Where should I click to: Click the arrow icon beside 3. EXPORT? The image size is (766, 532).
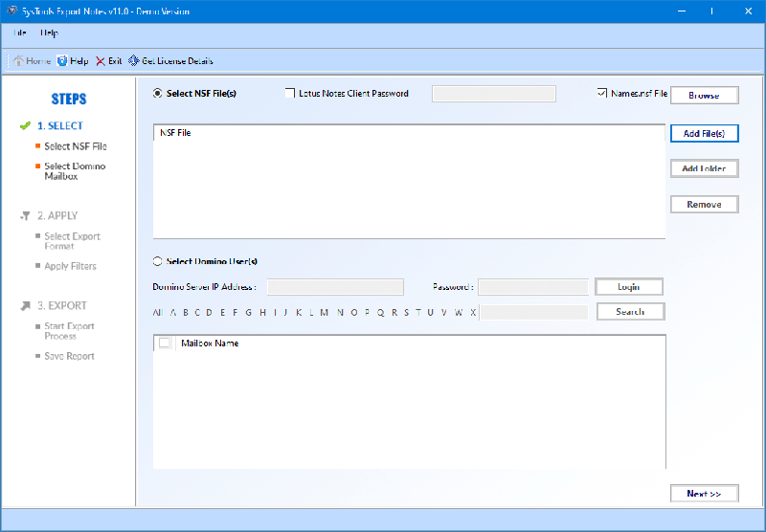(x=26, y=306)
